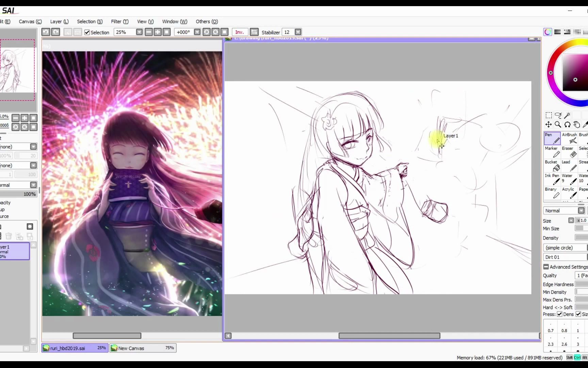
Task: Select the Hand pan tool
Action: coord(576,125)
